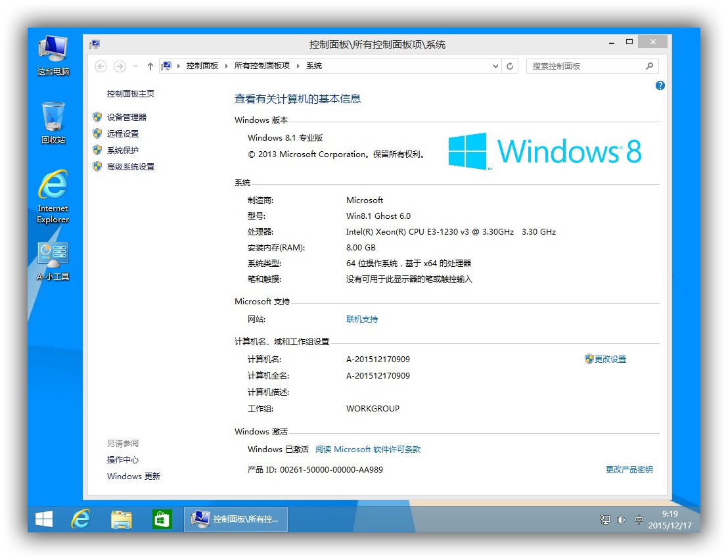Launch Internet Explorer from desktop

coord(53,197)
